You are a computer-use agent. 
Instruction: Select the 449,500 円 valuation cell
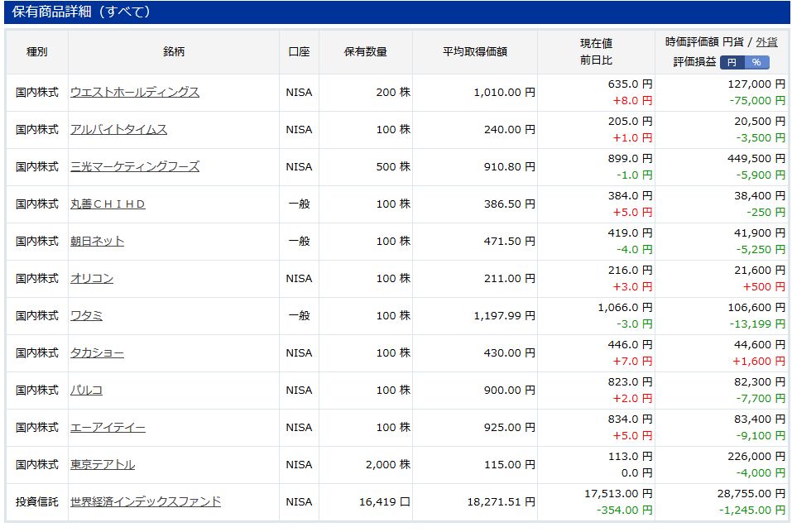pos(756,159)
